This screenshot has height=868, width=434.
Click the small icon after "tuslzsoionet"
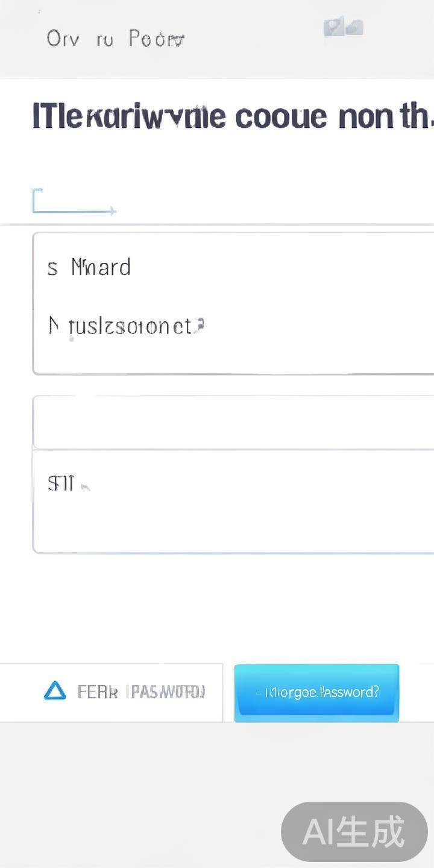pyautogui.click(x=200, y=325)
